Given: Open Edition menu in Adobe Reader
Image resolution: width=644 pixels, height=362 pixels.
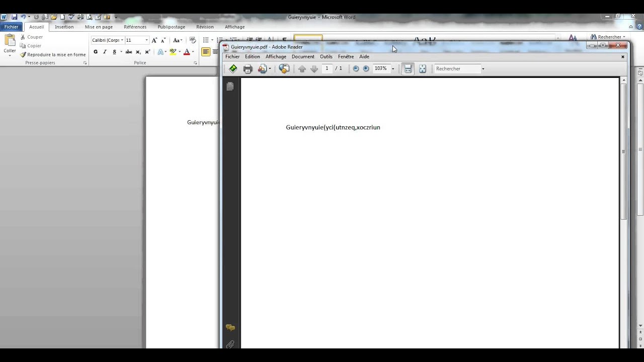Looking at the screenshot, I should 253,57.
